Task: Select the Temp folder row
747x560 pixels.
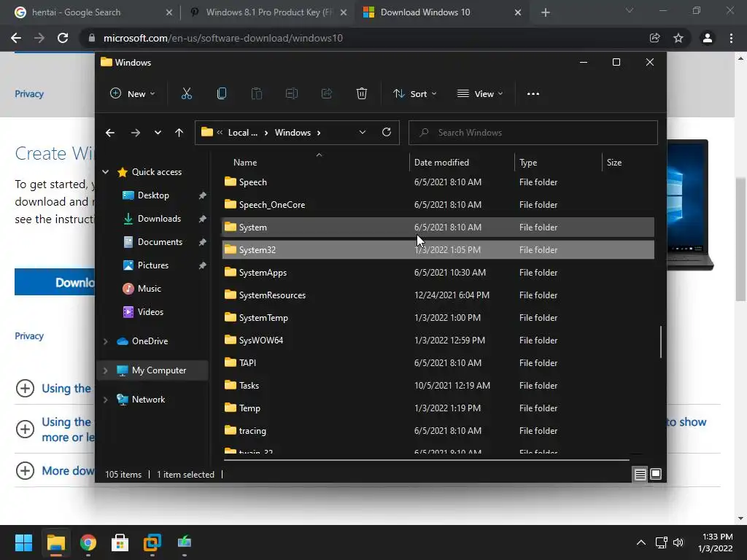Action: 438,408
